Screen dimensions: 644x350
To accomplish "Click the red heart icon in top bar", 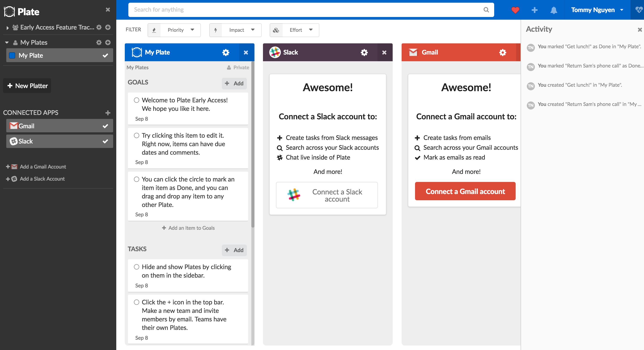I will [x=515, y=10].
